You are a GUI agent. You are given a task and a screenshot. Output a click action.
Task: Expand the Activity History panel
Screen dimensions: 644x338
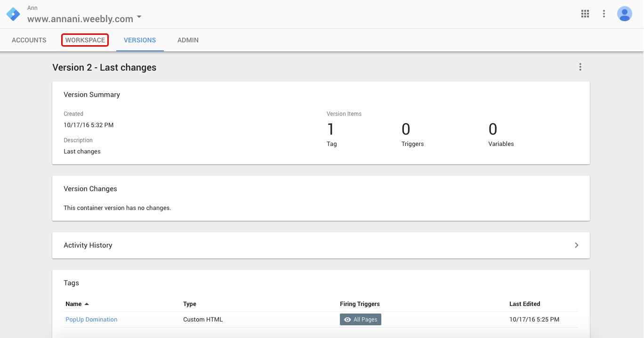click(x=321, y=245)
